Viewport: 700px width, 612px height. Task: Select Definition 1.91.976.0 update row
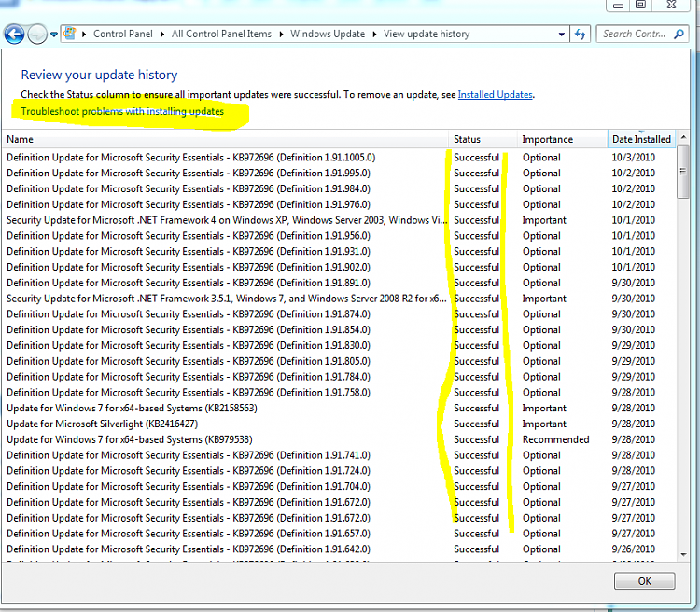point(339,204)
